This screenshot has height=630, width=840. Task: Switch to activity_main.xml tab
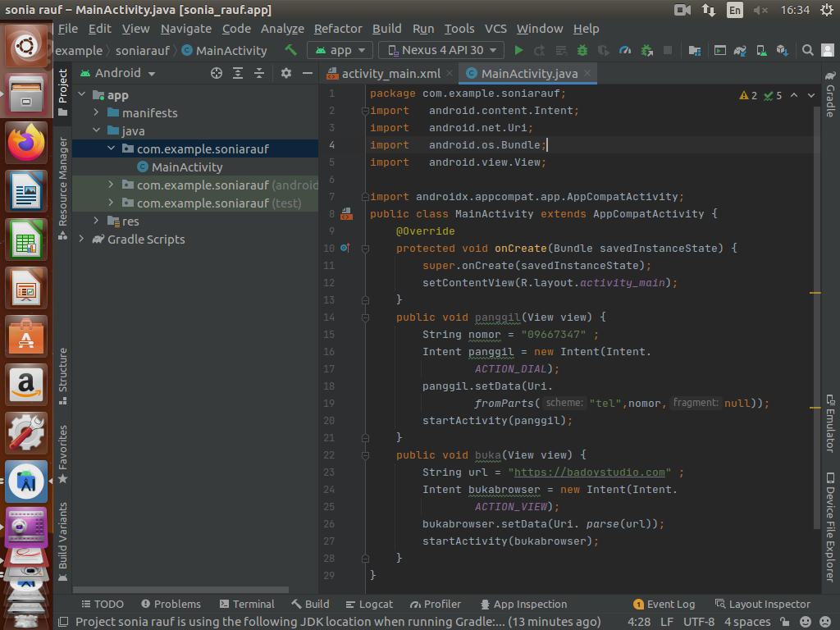390,73
